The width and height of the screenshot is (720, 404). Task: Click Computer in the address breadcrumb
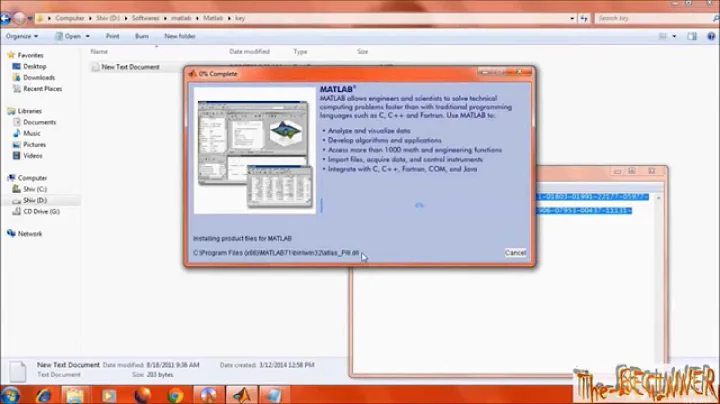(70, 18)
